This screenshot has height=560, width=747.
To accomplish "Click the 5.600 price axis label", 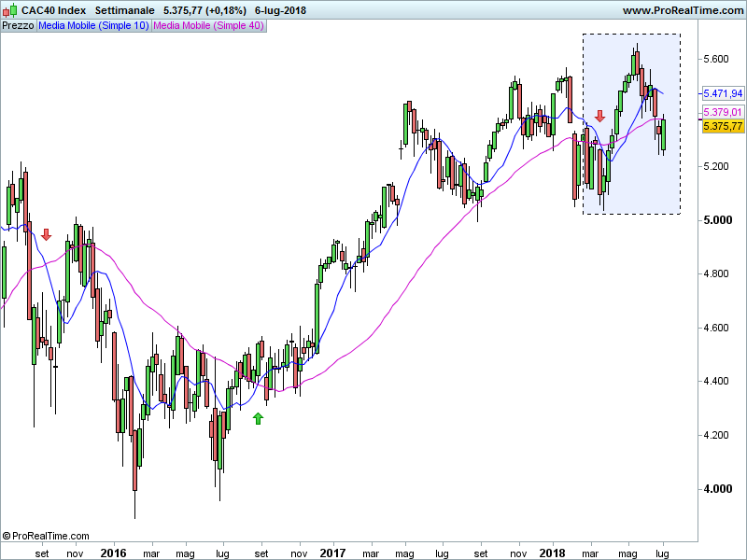I will pos(716,59).
